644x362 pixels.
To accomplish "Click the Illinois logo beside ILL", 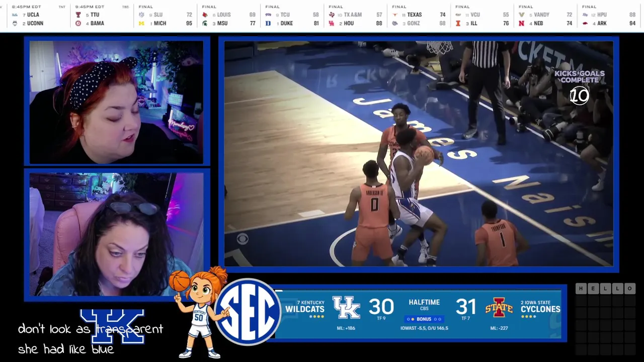I will tap(458, 23).
